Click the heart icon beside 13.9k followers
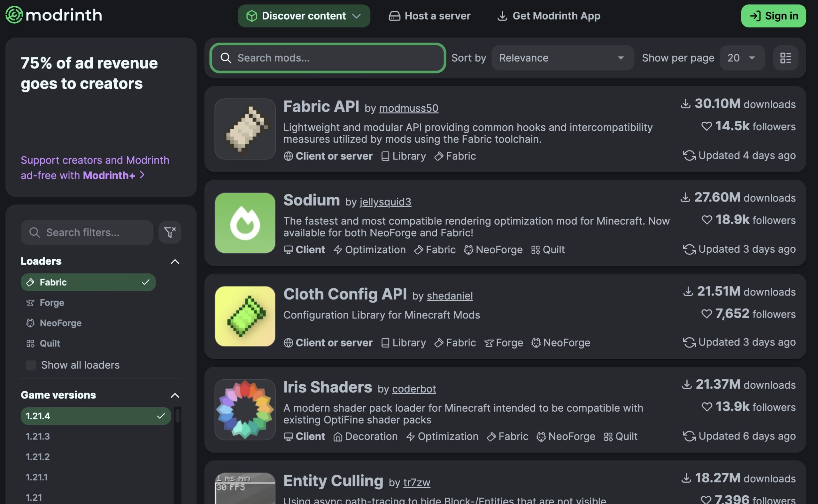 point(706,407)
